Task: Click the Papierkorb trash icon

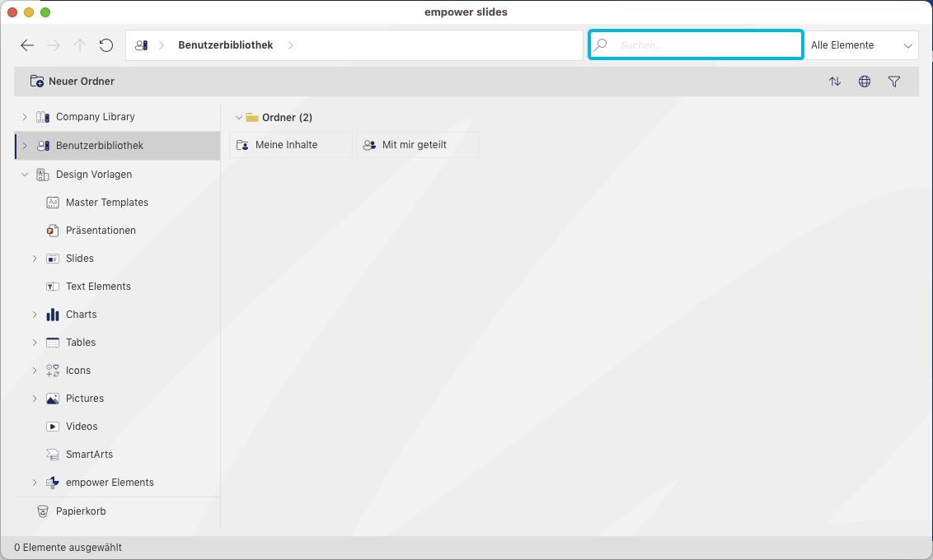Action: point(43,511)
